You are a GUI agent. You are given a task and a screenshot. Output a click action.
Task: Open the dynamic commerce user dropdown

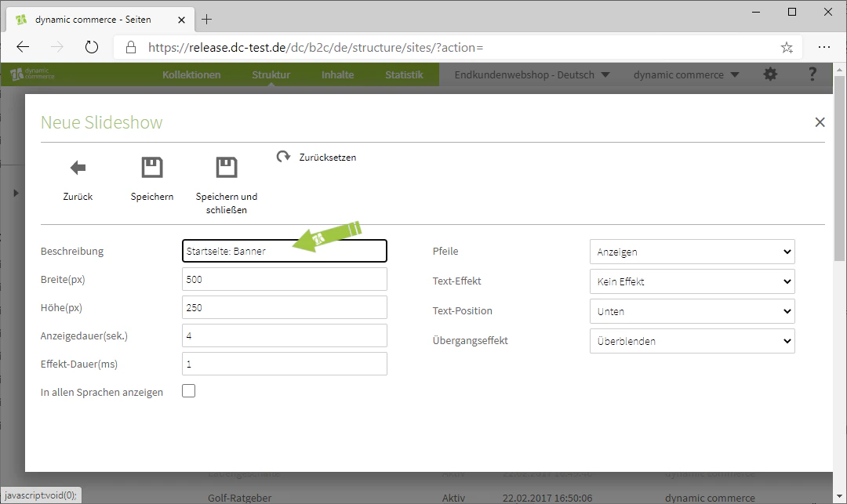pos(685,74)
